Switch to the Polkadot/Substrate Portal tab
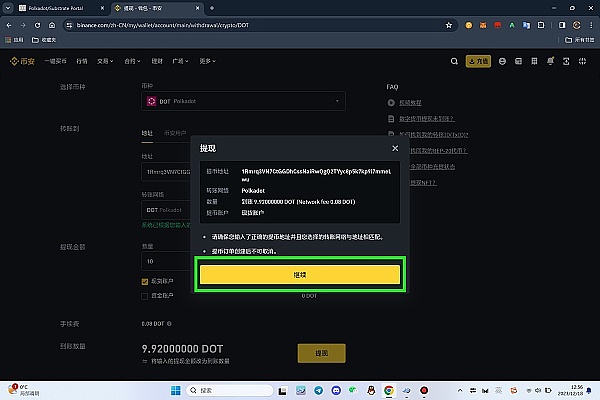Screen dimensions: 600x400 48,7
